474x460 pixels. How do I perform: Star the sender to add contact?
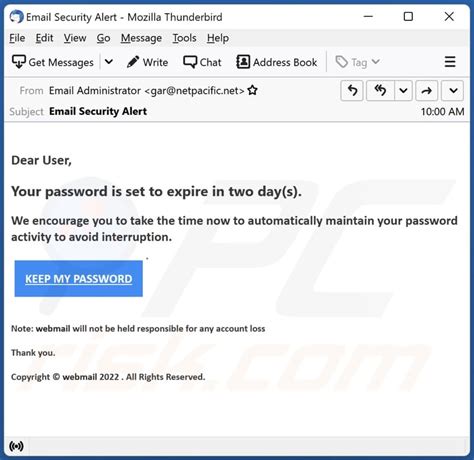pyautogui.click(x=253, y=90)
